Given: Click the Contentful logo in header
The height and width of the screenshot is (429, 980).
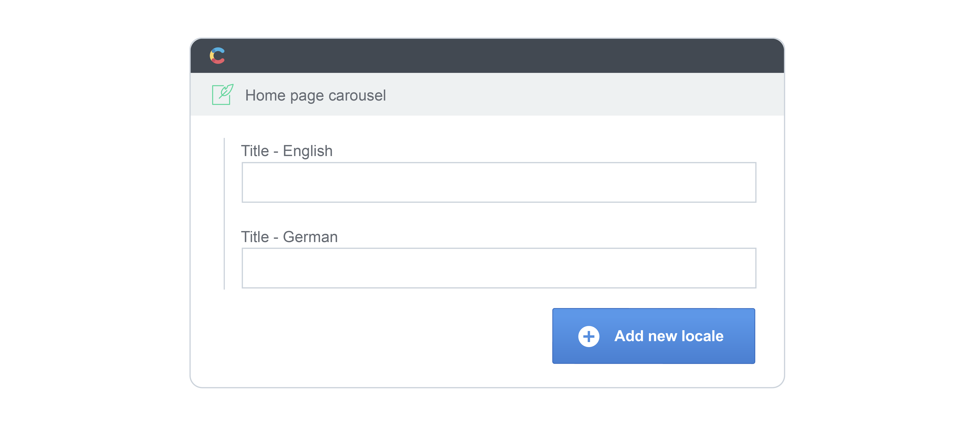Looking at the screenshot, I should tap(217, 56).
